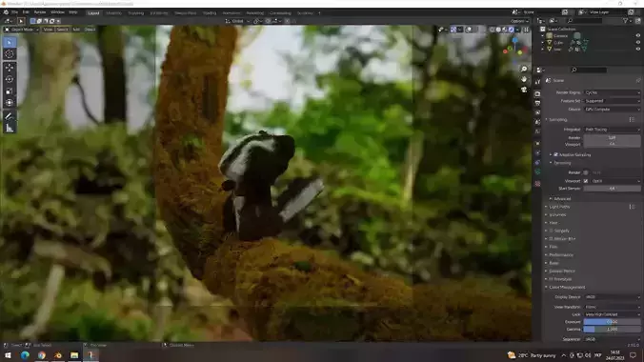Enable the Motion Blur checkbox
Viewport: 644px width, 362px height.
point(552,239)
